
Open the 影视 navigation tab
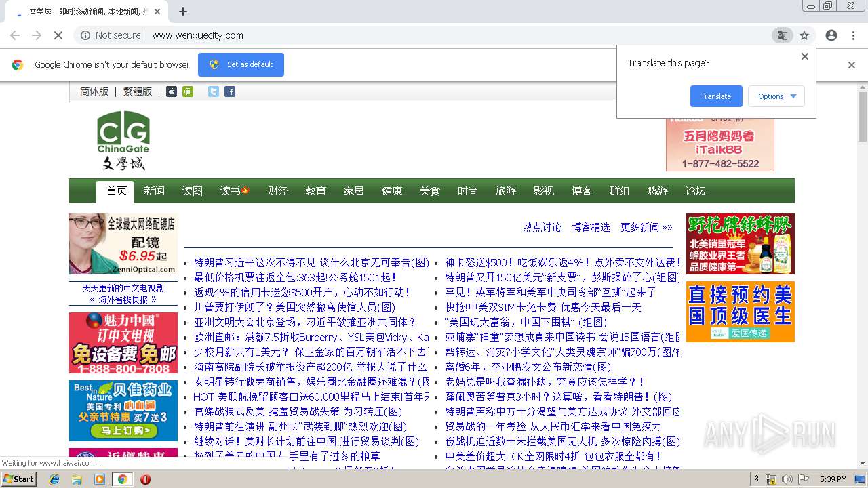(543, 191)
